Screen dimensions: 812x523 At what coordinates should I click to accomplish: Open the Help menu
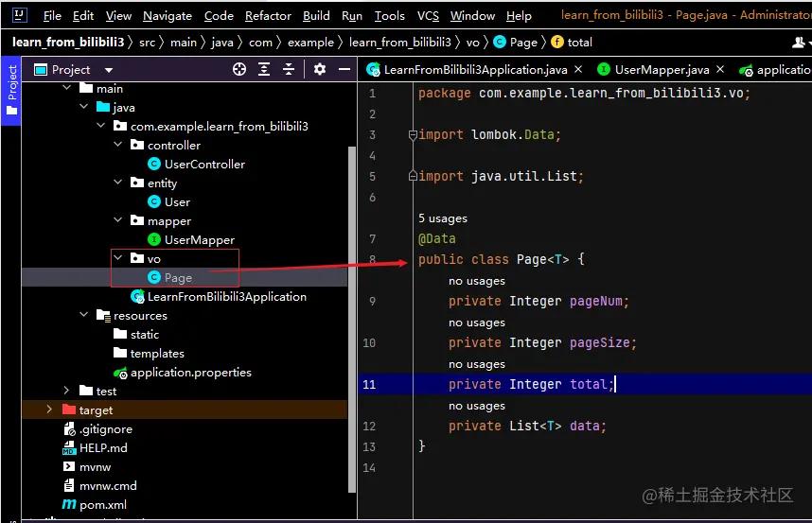click(519, 15)
